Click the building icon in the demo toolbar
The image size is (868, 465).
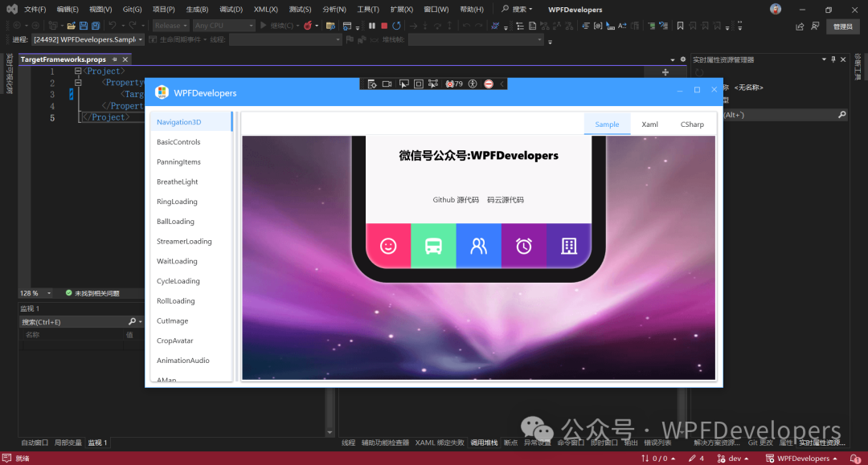(568, 246)
